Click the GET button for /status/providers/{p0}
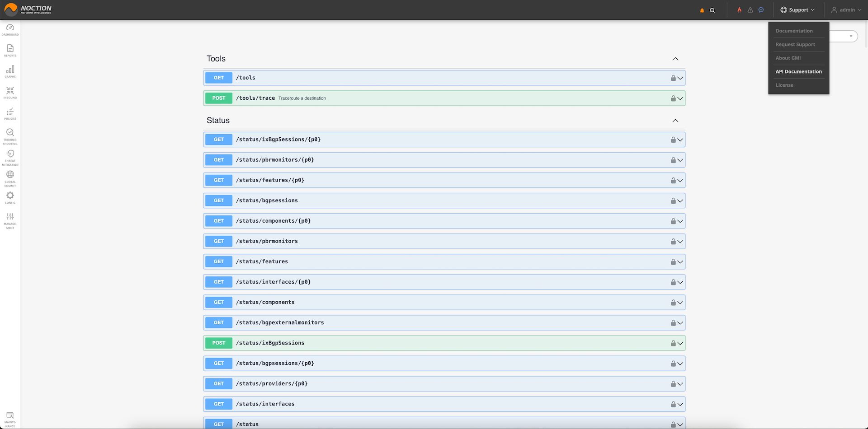The width and height of the screenshot is (868, 429). pos(219,383)
